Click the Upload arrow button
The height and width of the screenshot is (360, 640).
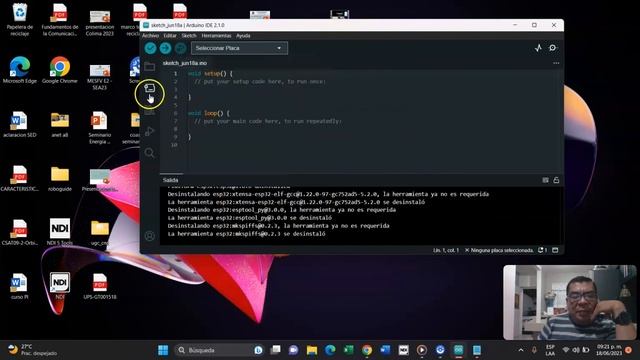coord(165,48)
